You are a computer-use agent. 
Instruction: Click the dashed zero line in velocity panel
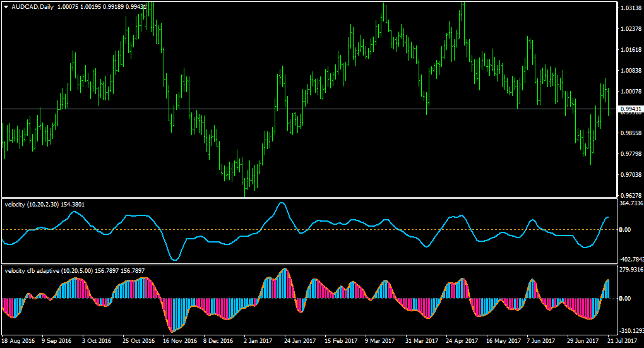[309, 230]
